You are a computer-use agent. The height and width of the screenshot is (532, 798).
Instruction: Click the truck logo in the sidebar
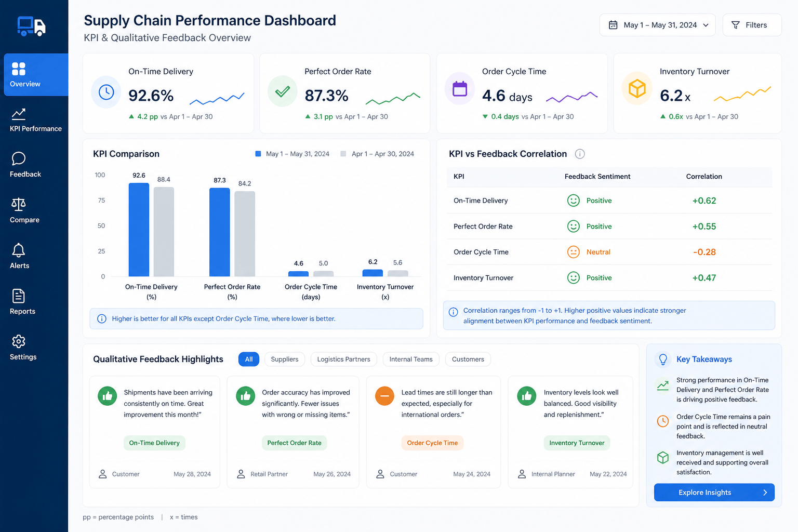31,26
